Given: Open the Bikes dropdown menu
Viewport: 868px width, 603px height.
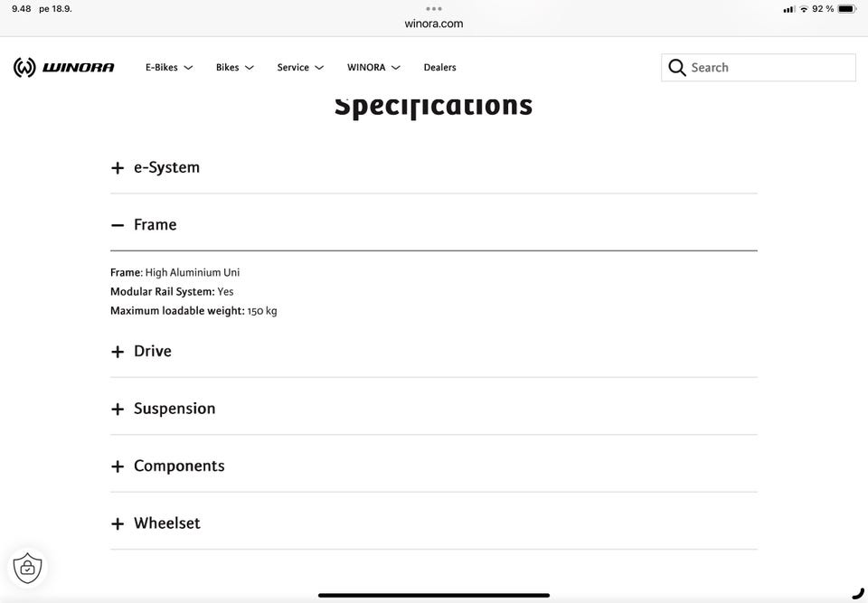Looking at the screenshot, I should (x=235, y=68).
